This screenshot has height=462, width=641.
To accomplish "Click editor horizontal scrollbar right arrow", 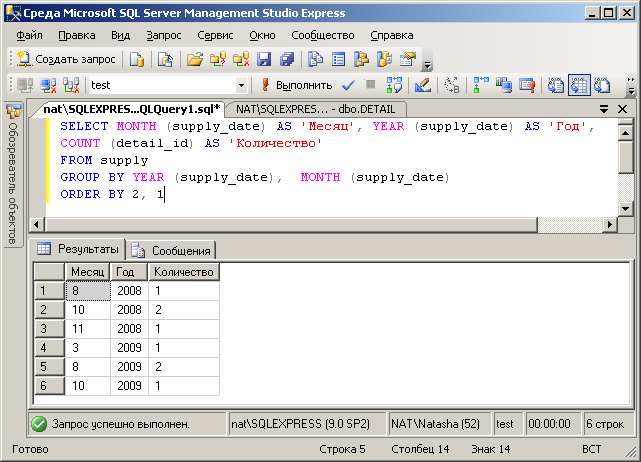I will (610, 224).
